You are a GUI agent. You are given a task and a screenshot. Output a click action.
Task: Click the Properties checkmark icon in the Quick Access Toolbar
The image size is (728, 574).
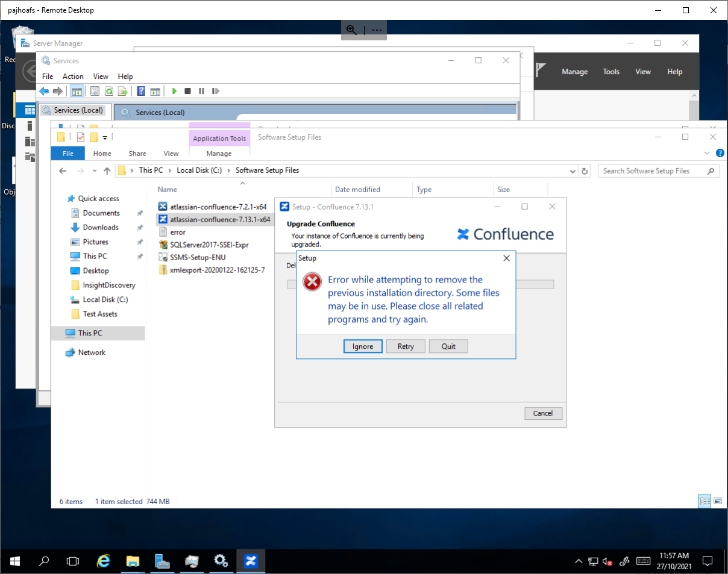pyautogui.click(x=80, y=137)
